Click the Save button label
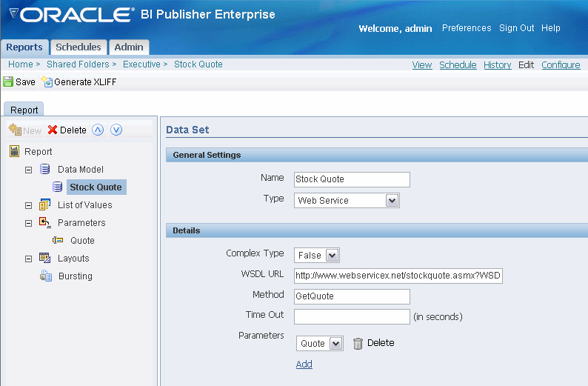This screenshot has width=588, height=386. (25, 81)
